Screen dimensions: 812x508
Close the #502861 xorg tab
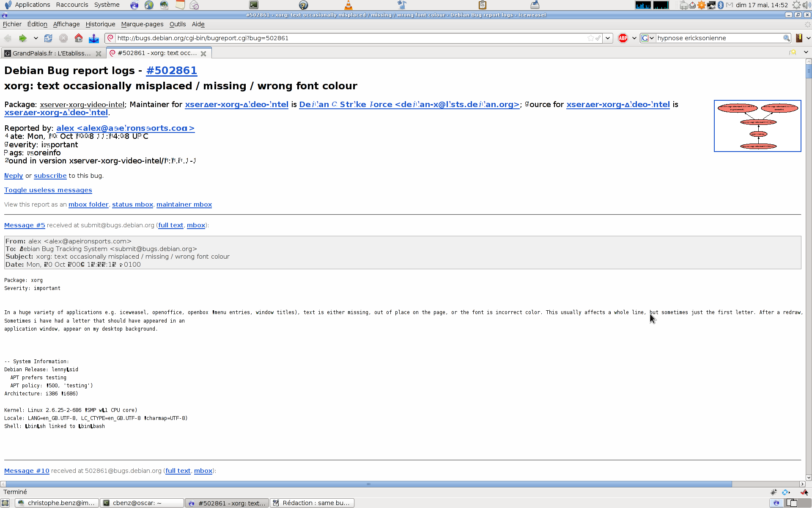tap(203, 53)
